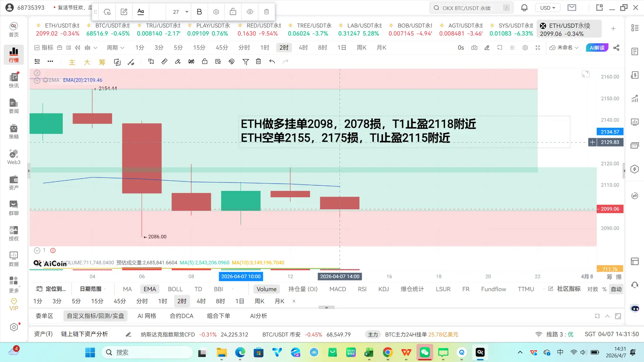Enter fullscreen chart mode icon
The width and height of the screenshot is (644, 362).
[538, 48]
